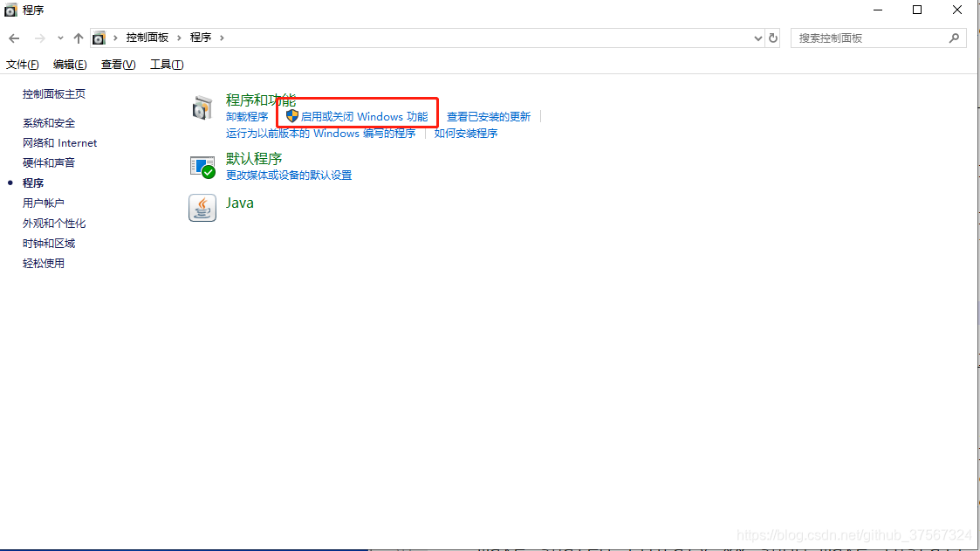Click the Control Panel icon in address bar

coord(99,38)
